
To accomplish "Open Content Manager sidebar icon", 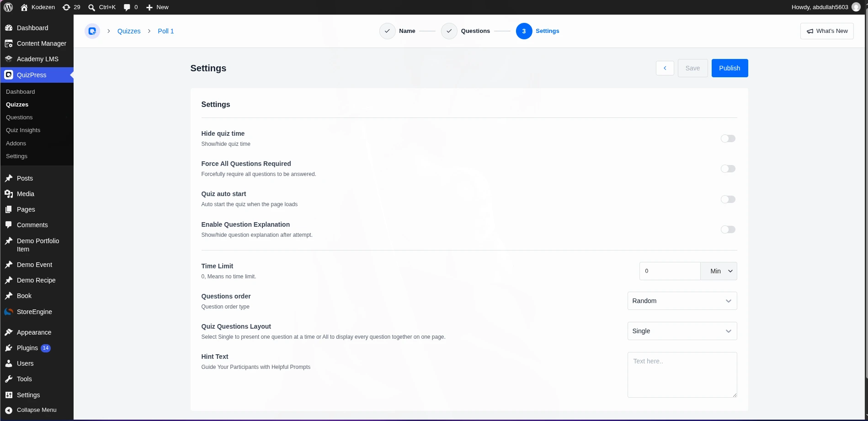I will pyautogui.click(x=9, y=43).
